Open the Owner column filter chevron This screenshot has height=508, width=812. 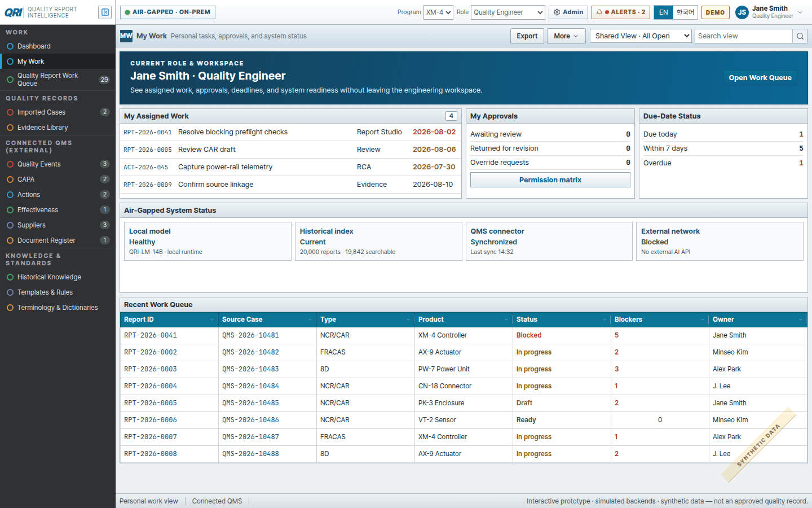pos(801,319)
